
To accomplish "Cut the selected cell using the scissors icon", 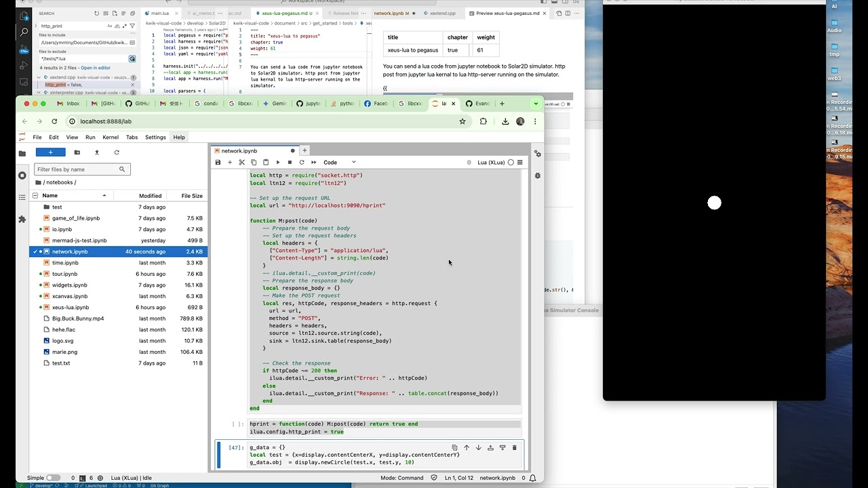I will [x=241, y=163].
